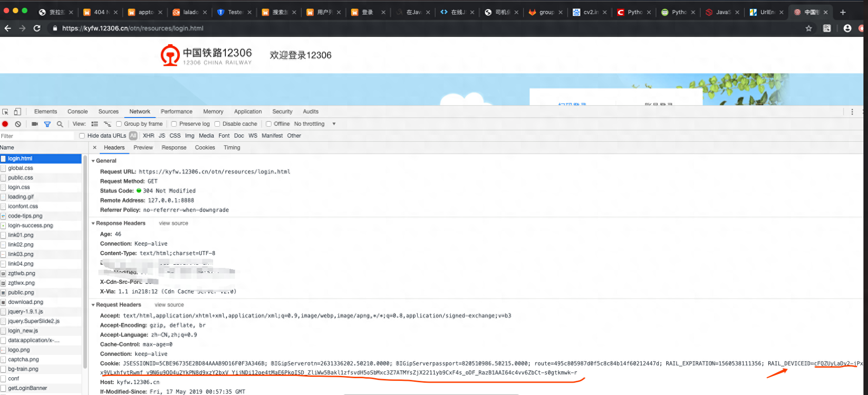Open the QR code extension icon
This screenshot has height=395, width=868.
click(x=827, y=28)
